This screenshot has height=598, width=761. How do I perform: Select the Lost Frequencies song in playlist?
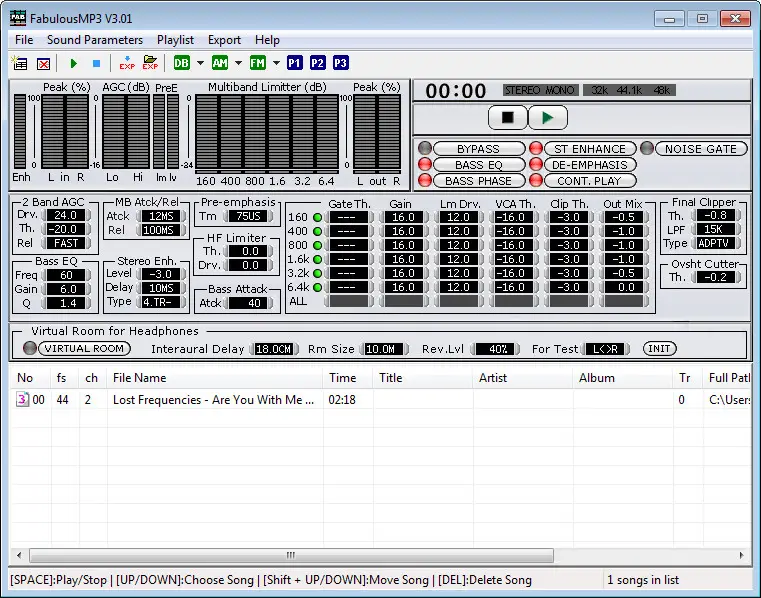click(x=213, y=399)
